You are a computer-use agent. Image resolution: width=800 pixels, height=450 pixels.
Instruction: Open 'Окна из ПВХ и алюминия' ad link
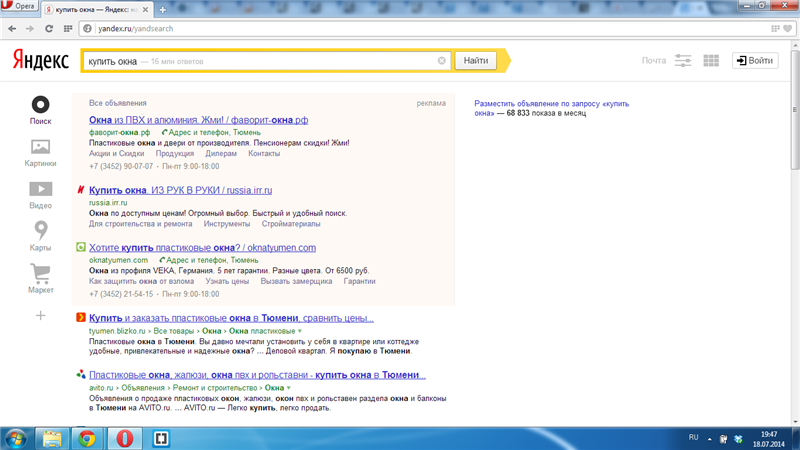tap(198, 120)
